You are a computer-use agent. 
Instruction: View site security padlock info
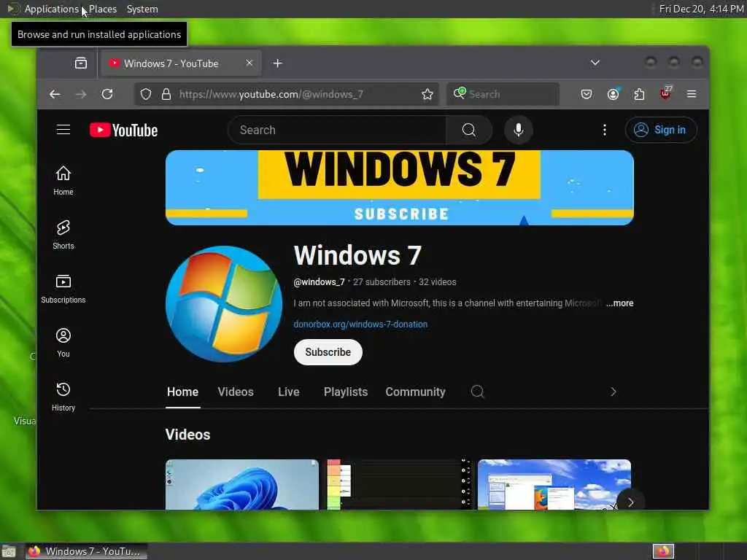pyautogui.click(x=166, y=94)
